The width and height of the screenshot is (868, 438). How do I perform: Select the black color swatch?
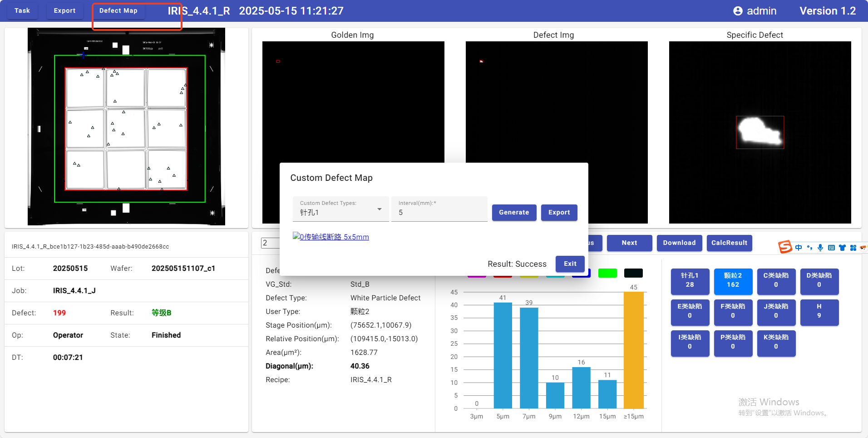tap(633, 273)
